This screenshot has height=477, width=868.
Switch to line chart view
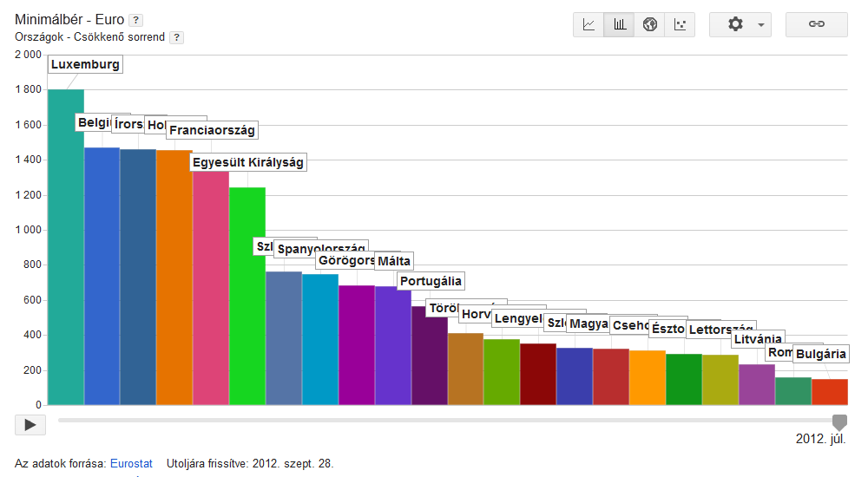point(589,24)
